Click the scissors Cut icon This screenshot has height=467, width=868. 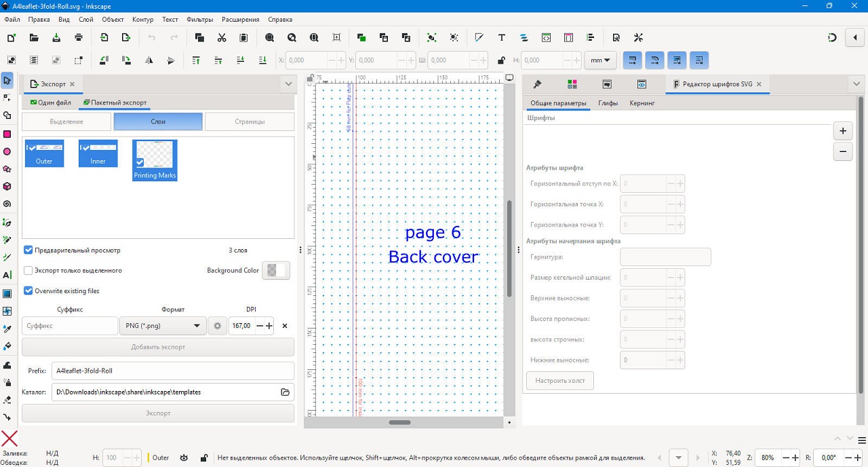[222, 38]
